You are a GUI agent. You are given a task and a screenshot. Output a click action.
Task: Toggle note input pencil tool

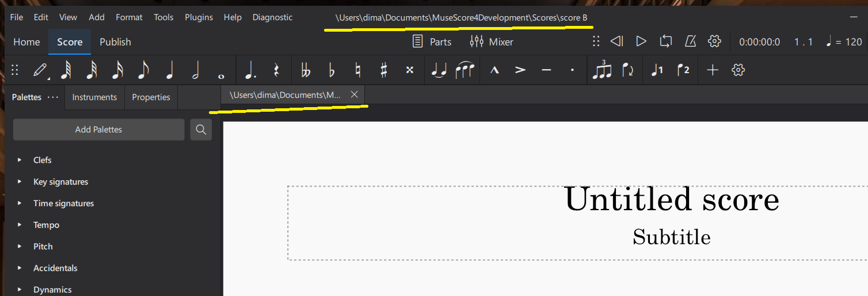click(40, 70)
